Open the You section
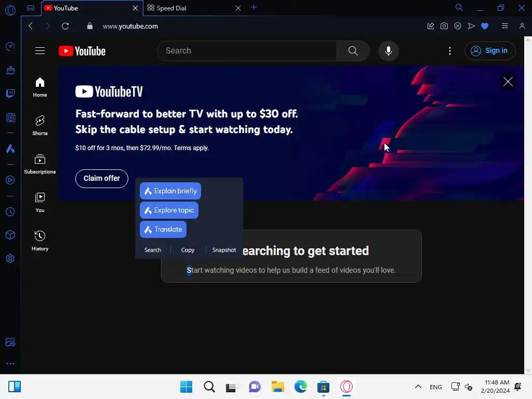The image size is (532, 399). (x=40, y=203)
